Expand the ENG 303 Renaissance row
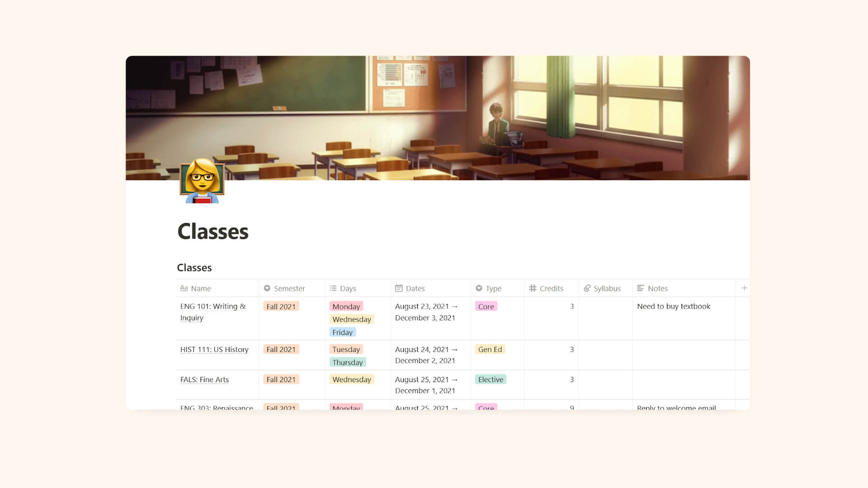Viewport: 868px width, 488px height. 217,408
